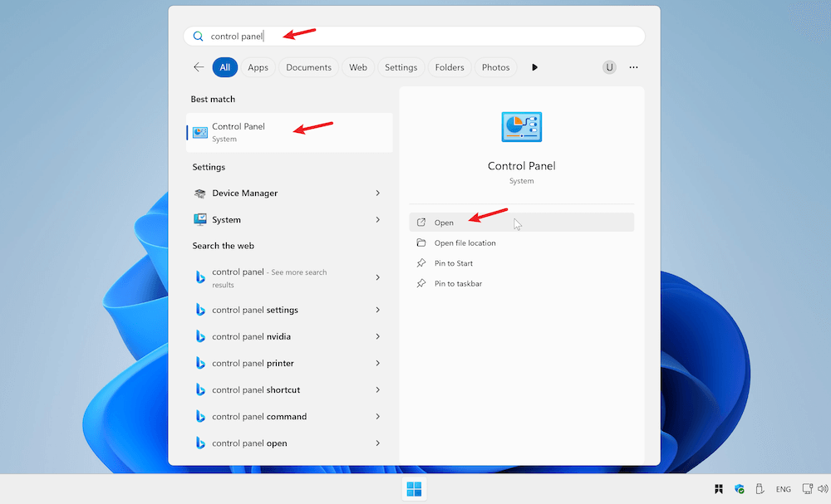Click the back arrow above Best match
The width and height of the screenshot is (831, 504).
tap(198, 67)
